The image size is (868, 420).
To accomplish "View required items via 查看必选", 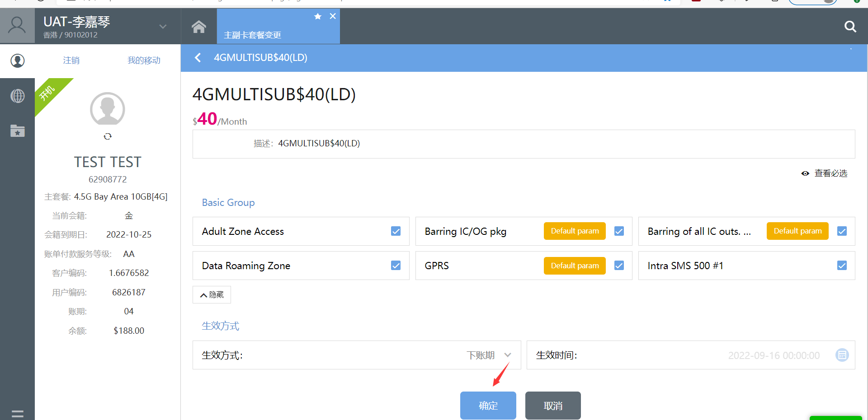I will (x=825, y=173).
